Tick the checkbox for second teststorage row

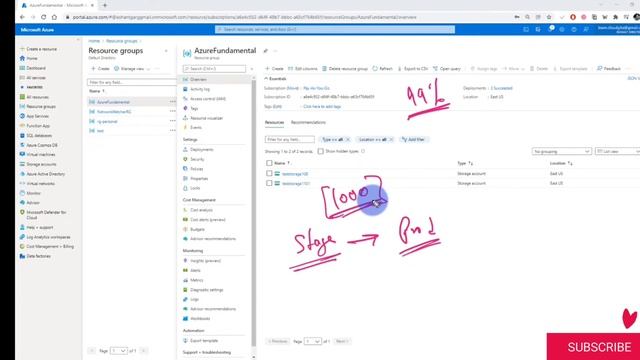269,183
